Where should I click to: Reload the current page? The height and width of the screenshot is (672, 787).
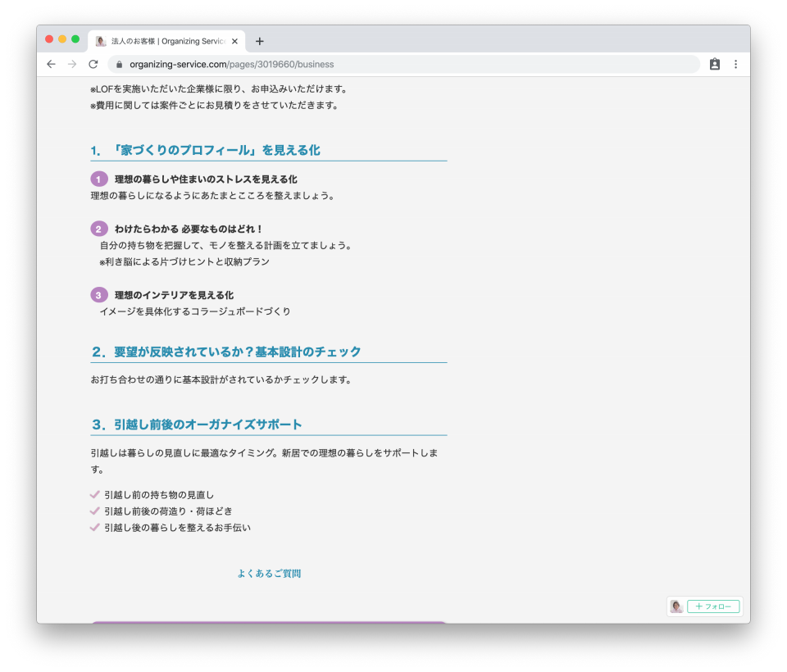coord(93,64)
